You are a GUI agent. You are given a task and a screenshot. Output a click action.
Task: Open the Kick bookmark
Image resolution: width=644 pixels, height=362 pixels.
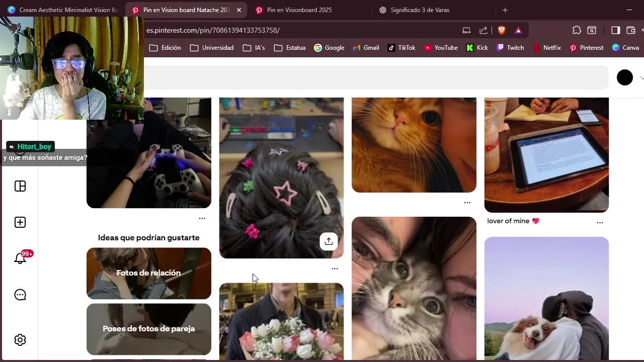click(477, 48)
